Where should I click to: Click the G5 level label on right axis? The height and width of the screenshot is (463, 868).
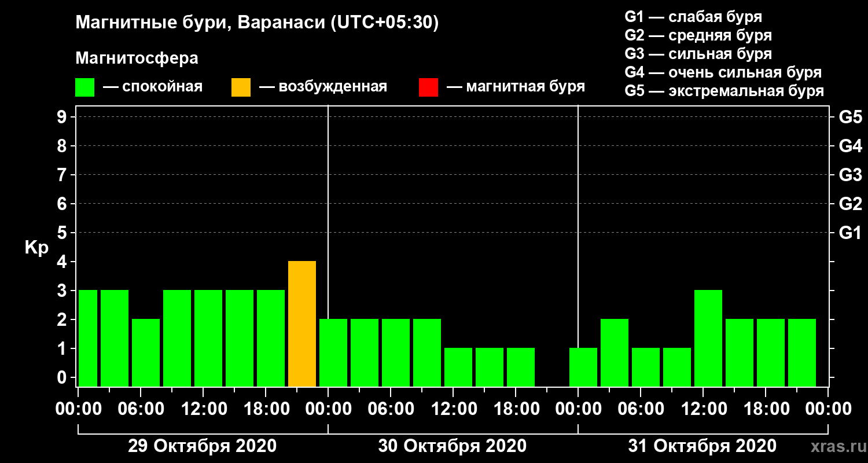[851, 117]
